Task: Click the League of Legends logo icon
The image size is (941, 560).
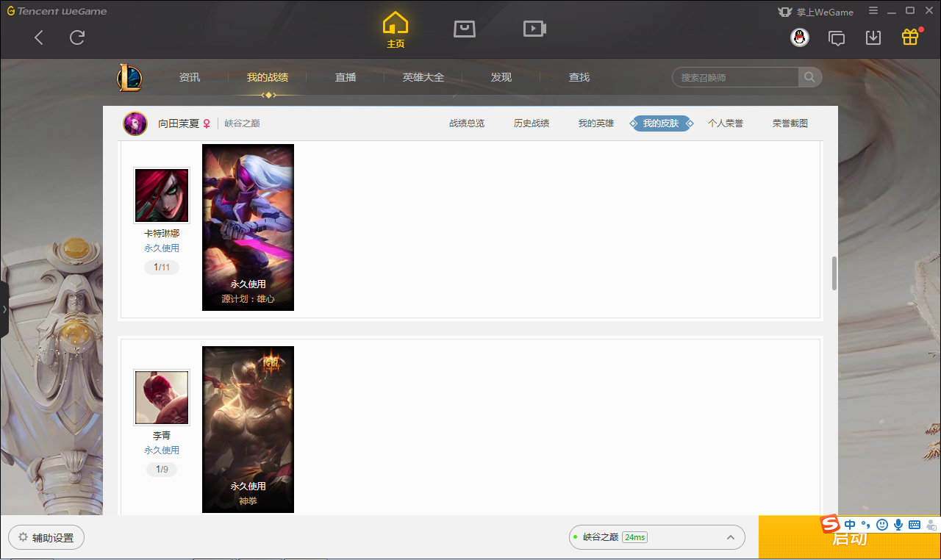Action: (129, 77)
